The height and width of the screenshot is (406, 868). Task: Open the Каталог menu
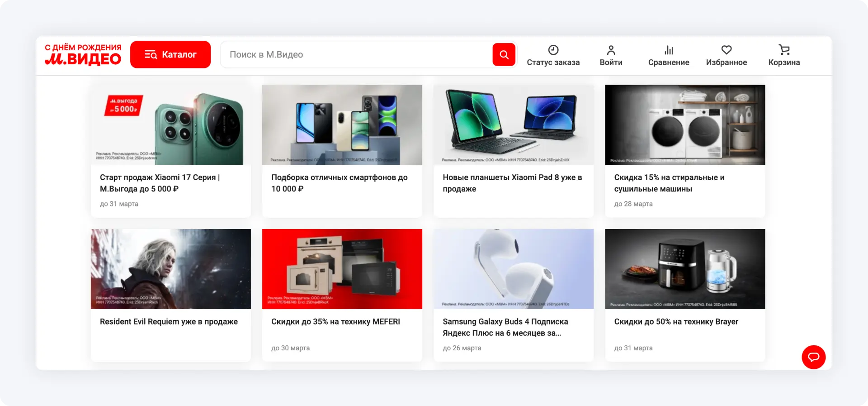170,55
